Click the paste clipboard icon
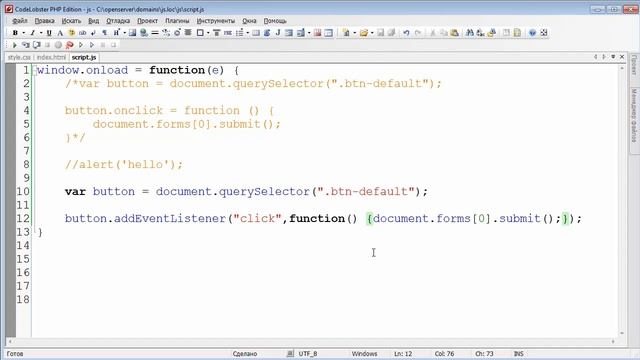 tap(454, 33)
